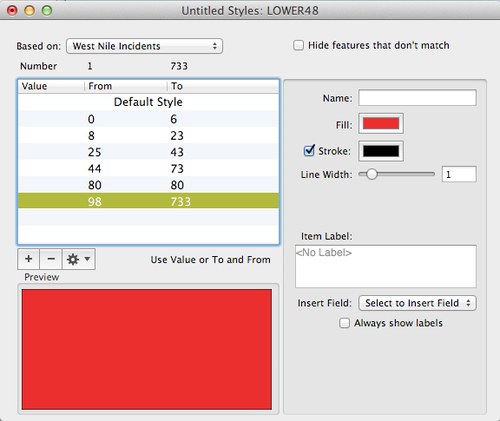Enable Hide features that don't match

[x=298, y=45]
